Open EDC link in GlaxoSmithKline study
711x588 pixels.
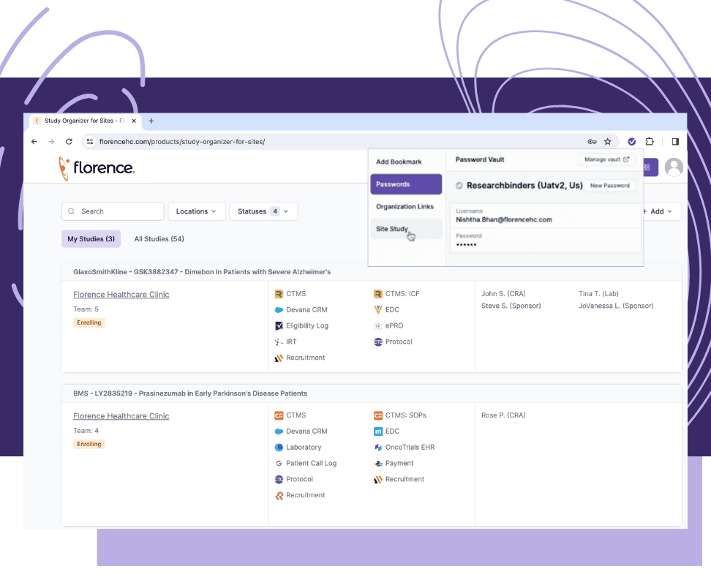pos(386,309)
